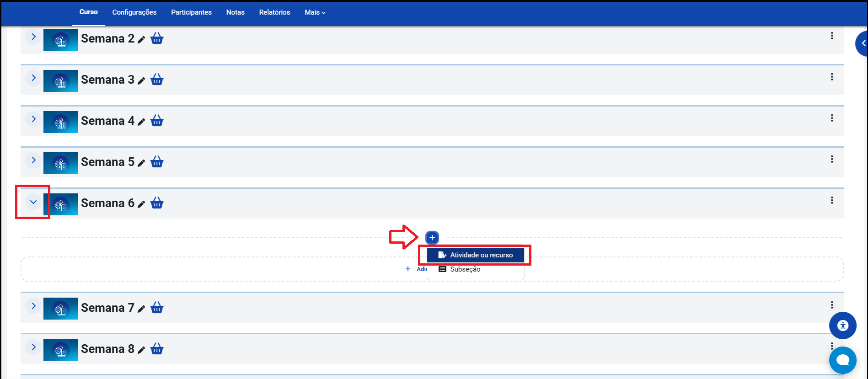868x379 pixels.
Task: Click the blue plus insert button
Action: click(432, 238)
